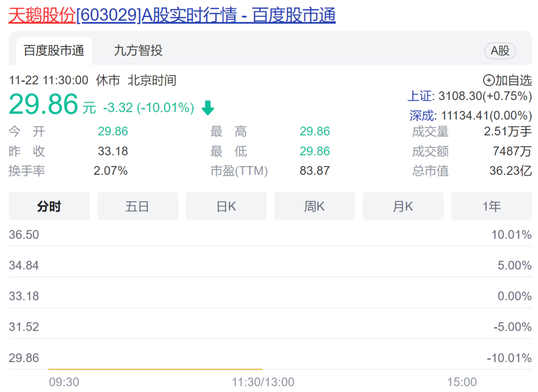This screenshot has width=538, height=392.
Task: Switch to the 月K chart tab
Action: point(403,206)
